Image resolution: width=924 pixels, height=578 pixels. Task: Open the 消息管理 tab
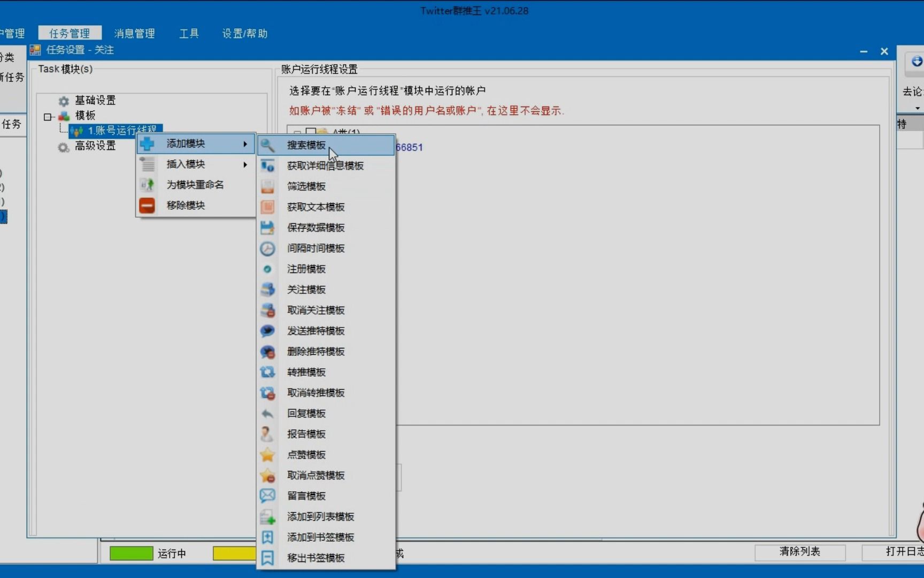click(134, 33)
